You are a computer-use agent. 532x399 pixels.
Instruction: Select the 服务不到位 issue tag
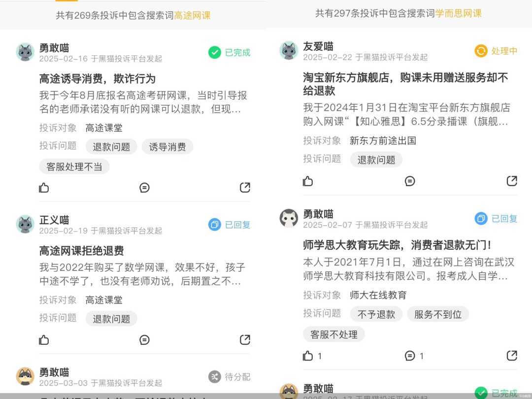tap(438, 314)
